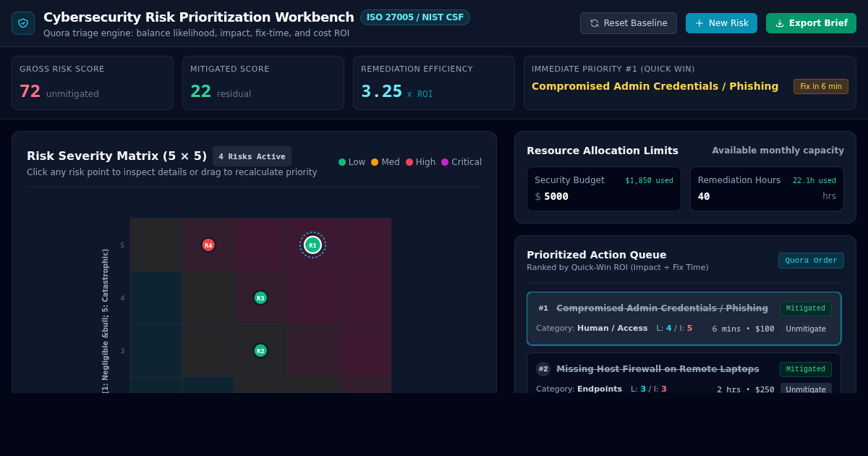Click the Remediation Hours input field
Image resolution: width=868 pixels, height=456 pixels.
[x=756, y=196]
